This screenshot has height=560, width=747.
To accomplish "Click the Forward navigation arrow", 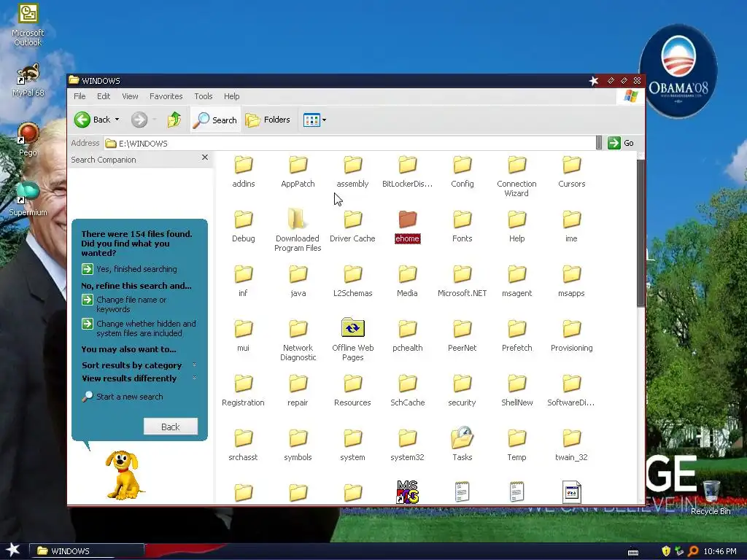I will (x=139, y=120).
